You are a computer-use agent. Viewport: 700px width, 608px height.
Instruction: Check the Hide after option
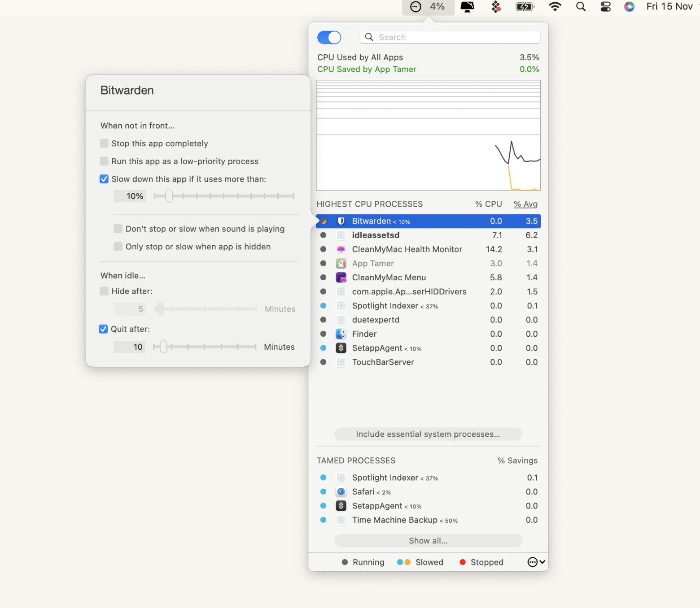104,291
